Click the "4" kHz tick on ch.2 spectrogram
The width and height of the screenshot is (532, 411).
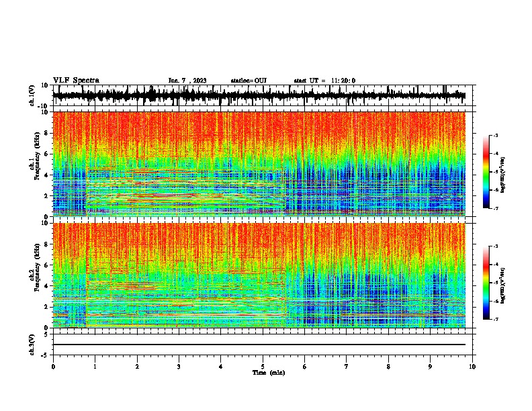pyautogui.click(x=46, y=286)
